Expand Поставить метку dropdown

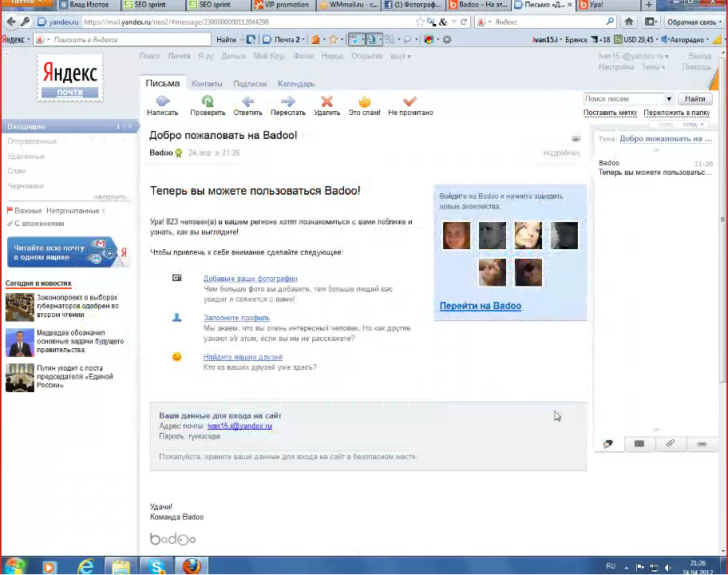click(610, 113)
